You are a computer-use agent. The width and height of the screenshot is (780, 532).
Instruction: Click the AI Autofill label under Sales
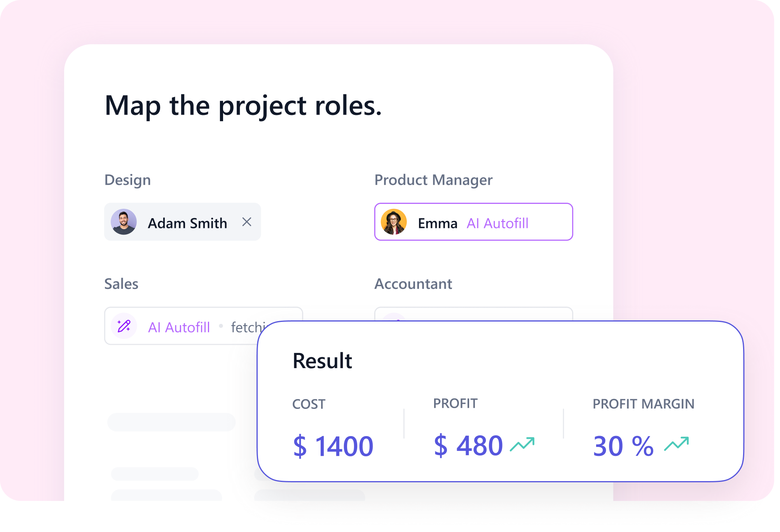tap(179, 327)
